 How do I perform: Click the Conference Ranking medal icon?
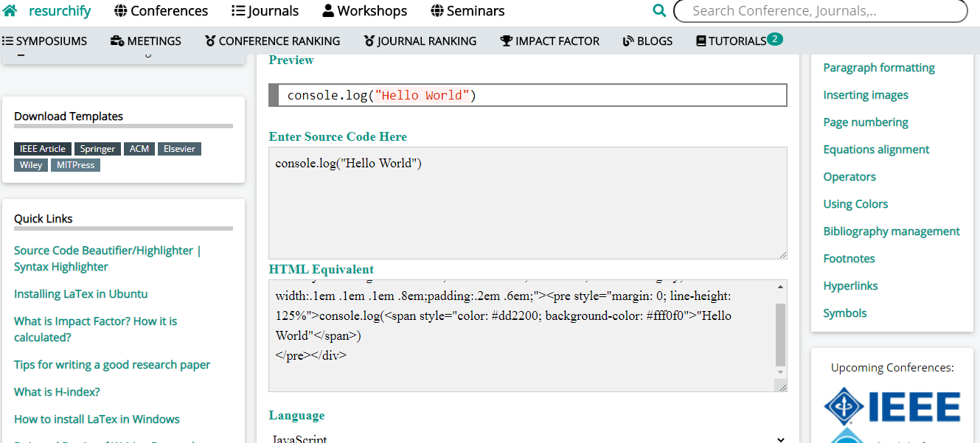coord(211,41)
